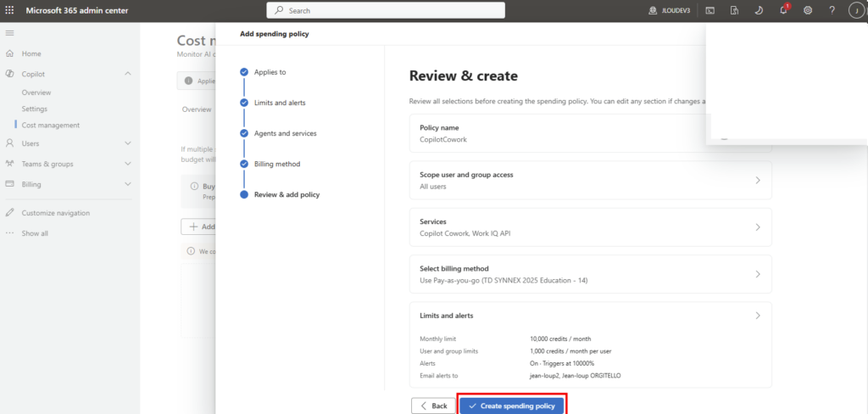The height and width of the screenshot is (414, 868).
Task: Jump to Applies to wizard step
Action: (x=270, y=72)
